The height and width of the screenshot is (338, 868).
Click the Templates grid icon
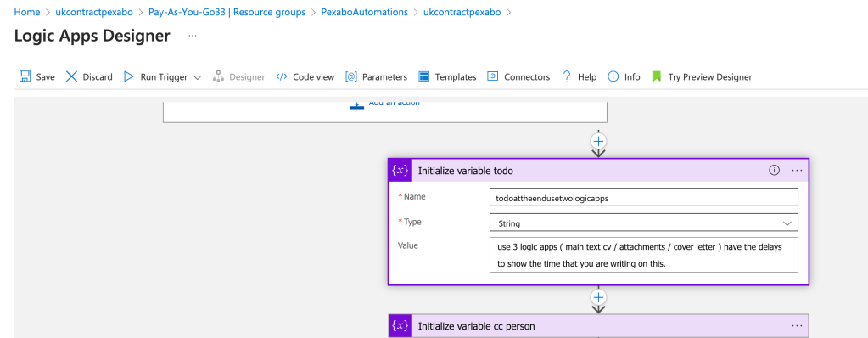click(x=424, y=76)
